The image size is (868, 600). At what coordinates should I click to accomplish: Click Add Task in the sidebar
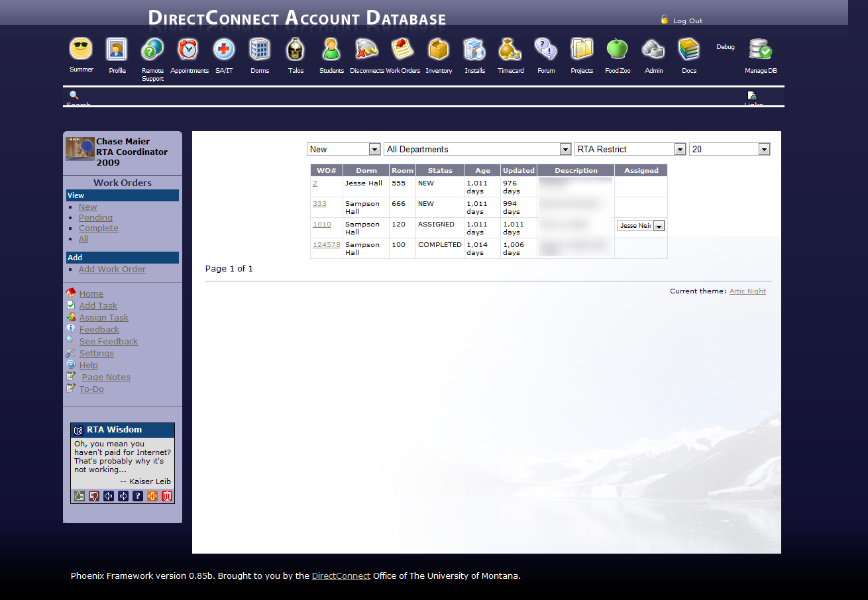click(98, 306)
